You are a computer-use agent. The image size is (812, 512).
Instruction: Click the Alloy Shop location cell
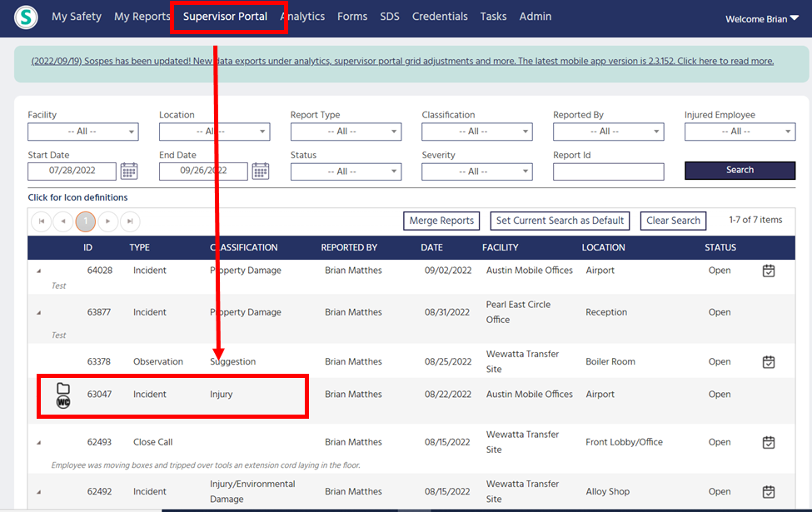coord(607,491)
